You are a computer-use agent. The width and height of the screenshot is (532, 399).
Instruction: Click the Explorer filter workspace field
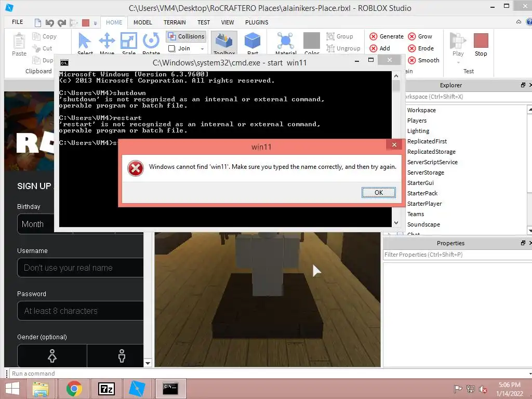click(468, 97)
